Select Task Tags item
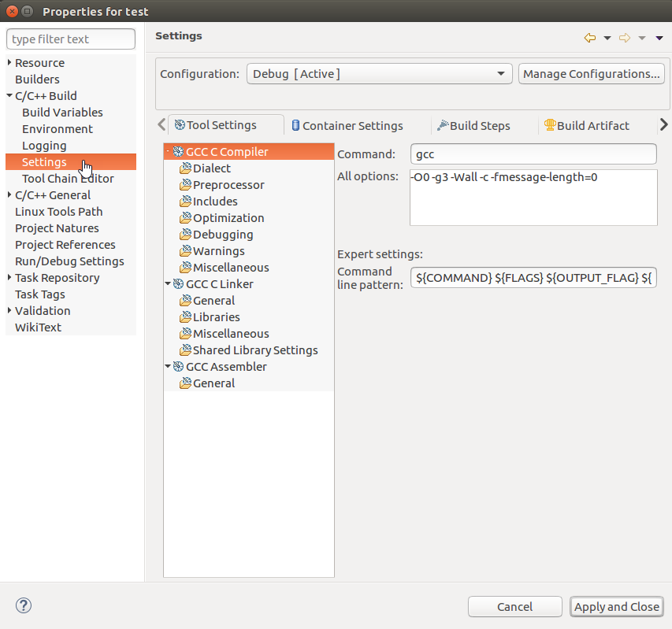The width and height of the screenshot is (672, 629). 40,294
